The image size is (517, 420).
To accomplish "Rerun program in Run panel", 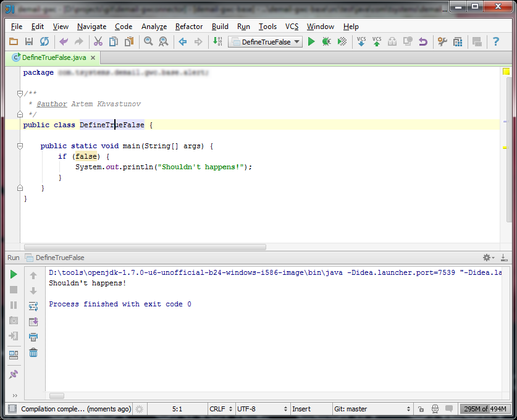I will coord(14,274).
